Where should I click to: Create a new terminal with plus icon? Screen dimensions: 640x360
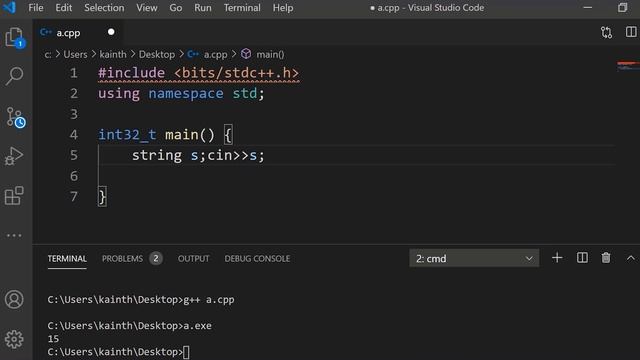click(x=557, y=258)
